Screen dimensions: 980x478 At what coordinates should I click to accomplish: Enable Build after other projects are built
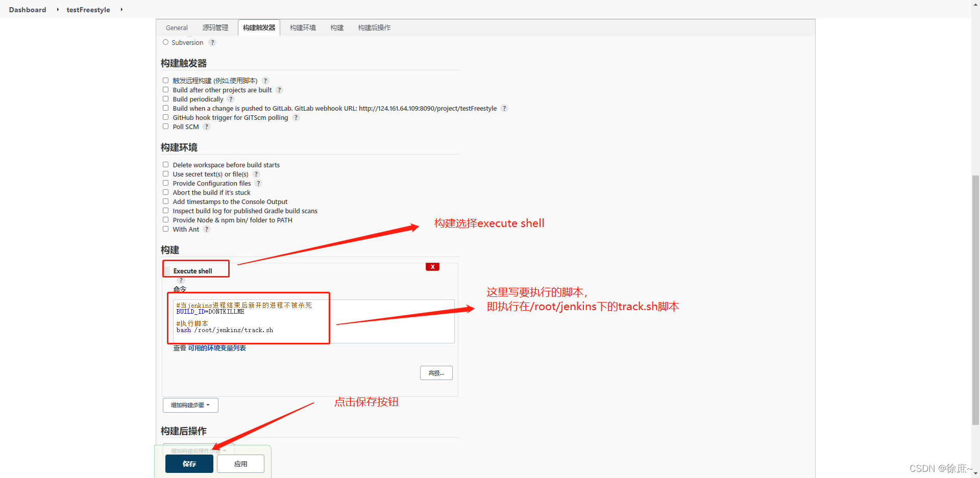(x=165, y=89)
